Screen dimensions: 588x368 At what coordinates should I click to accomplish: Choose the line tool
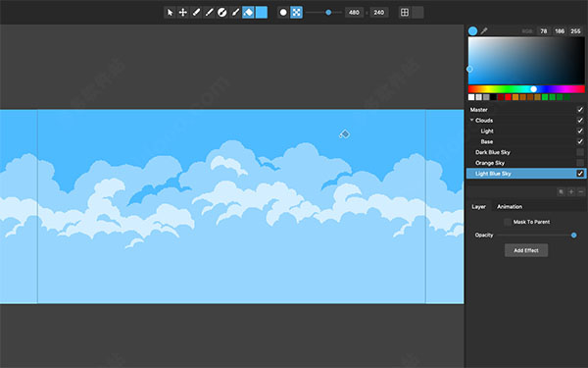[x=209, y=13]
